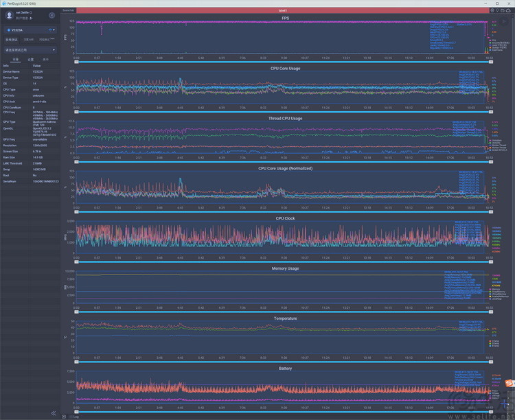Click the LMK Threshold row
Viewport: 515px width, 420px height.
(30, 163)
